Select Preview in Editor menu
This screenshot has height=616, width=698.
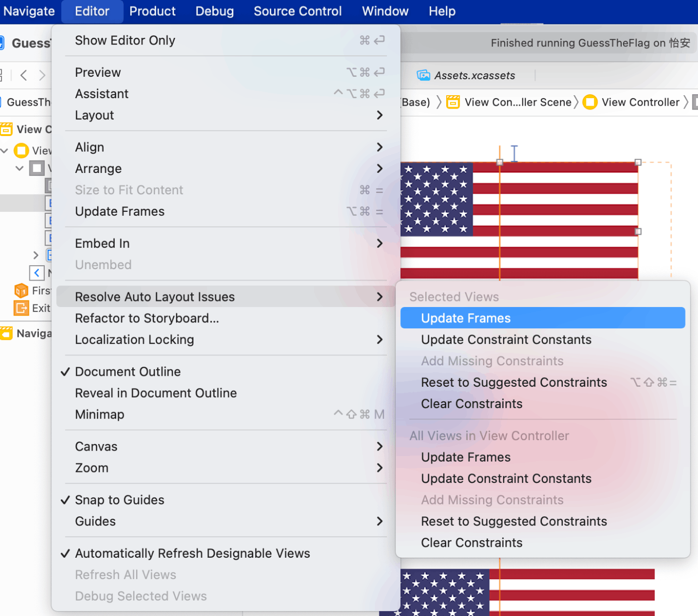tap(226, 72)
